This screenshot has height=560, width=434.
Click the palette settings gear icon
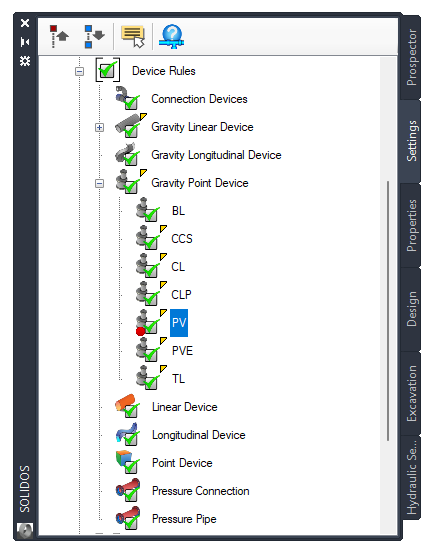tap(25, 61)
